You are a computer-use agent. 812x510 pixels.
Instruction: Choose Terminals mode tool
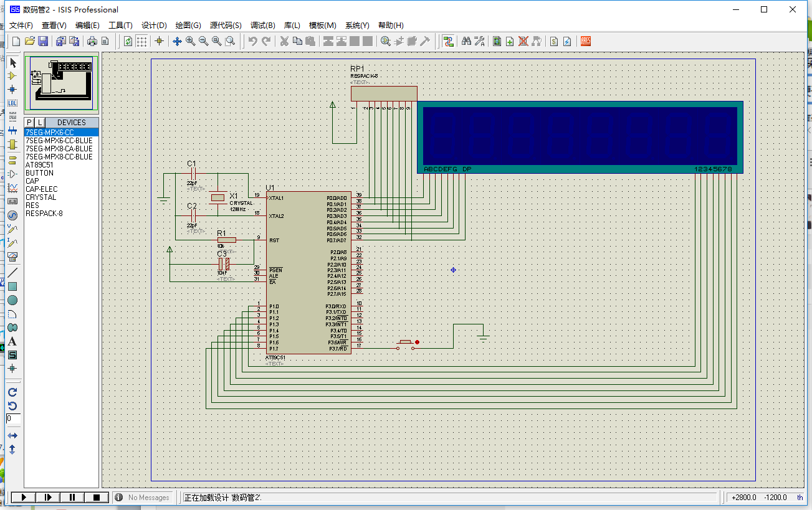coord(12,160)
